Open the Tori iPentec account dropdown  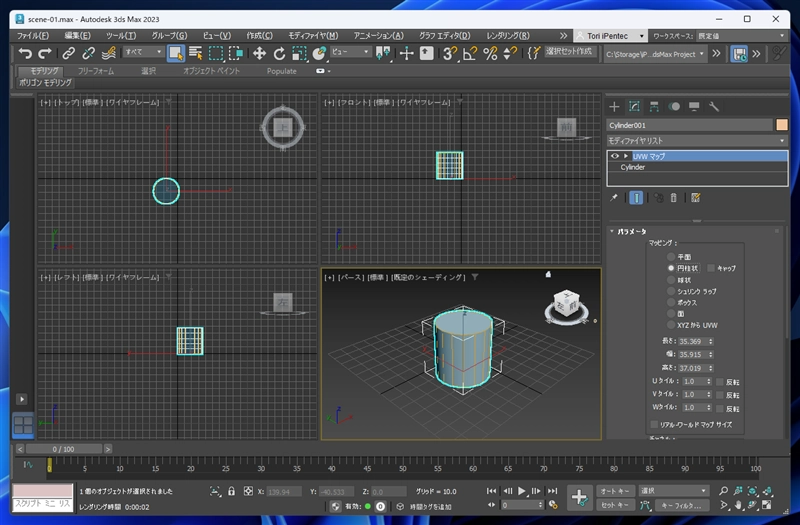coord(610,36)
